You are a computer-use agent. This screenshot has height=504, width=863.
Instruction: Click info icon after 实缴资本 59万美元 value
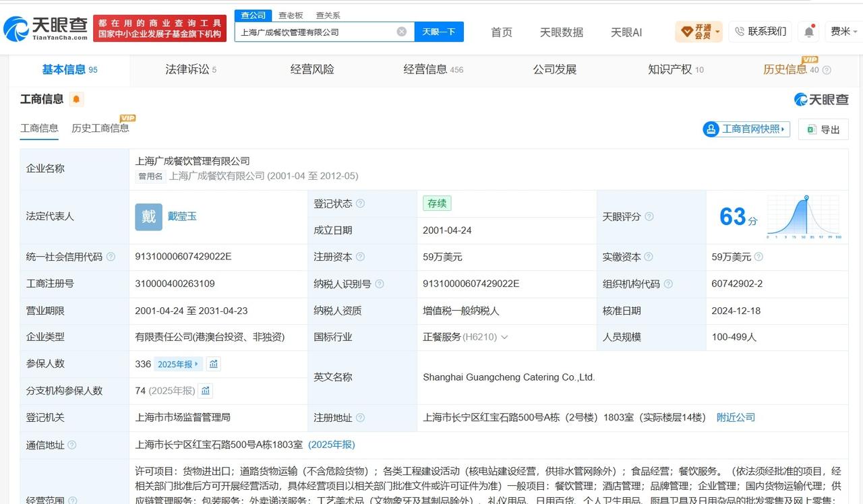pyautogui.click(x=758, y=257)
